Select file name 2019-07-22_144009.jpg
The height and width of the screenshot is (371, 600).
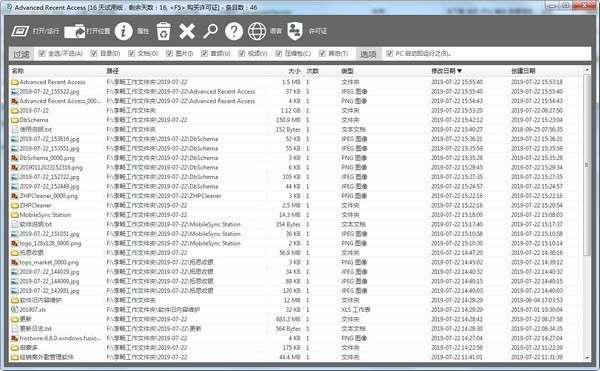click(49, 281)
